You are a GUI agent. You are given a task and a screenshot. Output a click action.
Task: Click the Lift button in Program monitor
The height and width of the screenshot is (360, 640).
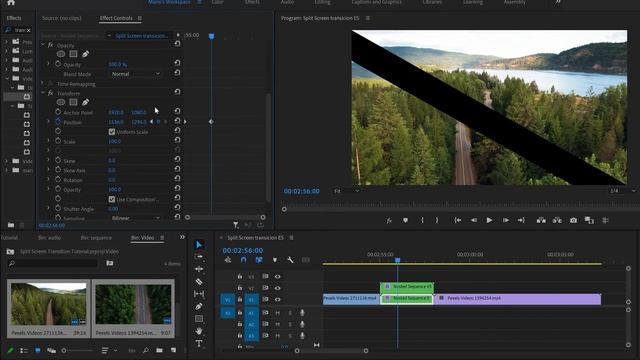point(541,220)
